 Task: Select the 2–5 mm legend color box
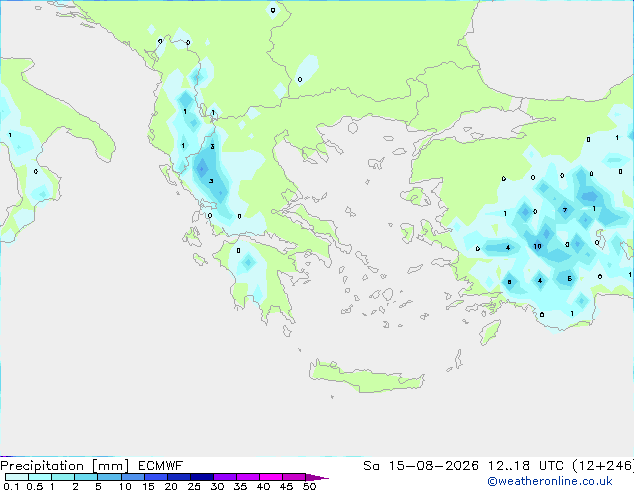(x=86, y=477)
